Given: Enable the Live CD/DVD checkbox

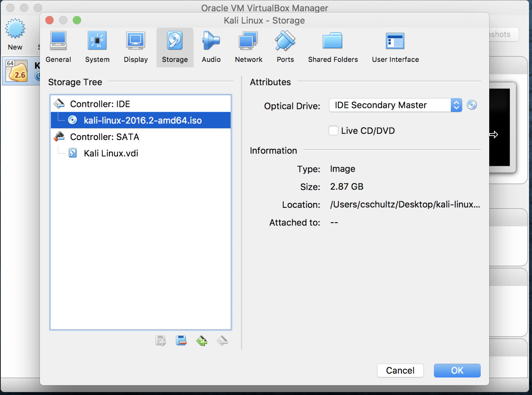Looking at the screenshot, I should 334,130.
